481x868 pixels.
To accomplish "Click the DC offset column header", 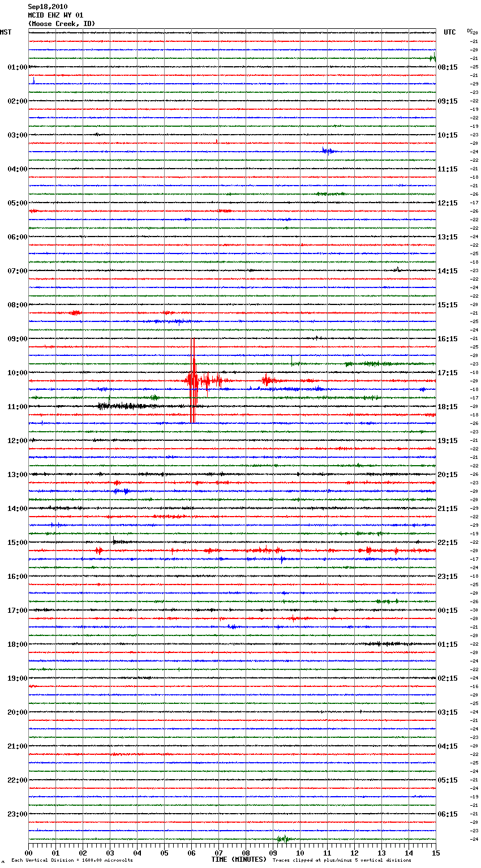I will click(x=470, y=31).
